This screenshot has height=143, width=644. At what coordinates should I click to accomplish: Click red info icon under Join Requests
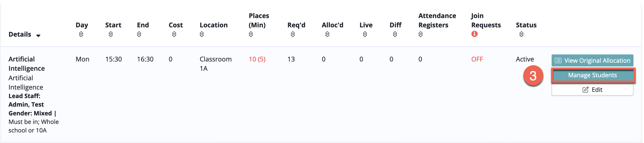pyautogui.click(x=474, y=34)
